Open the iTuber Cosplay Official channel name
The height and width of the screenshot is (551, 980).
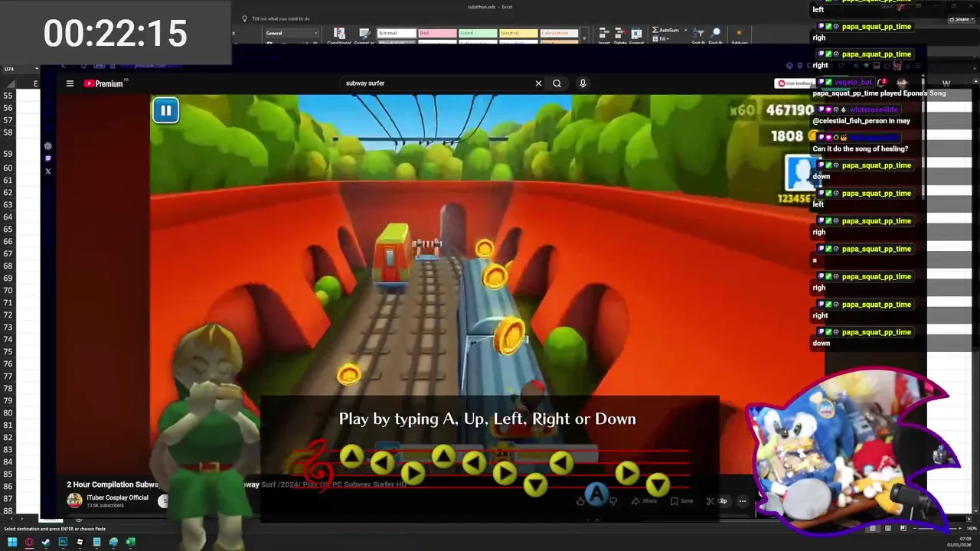point(117,497)
